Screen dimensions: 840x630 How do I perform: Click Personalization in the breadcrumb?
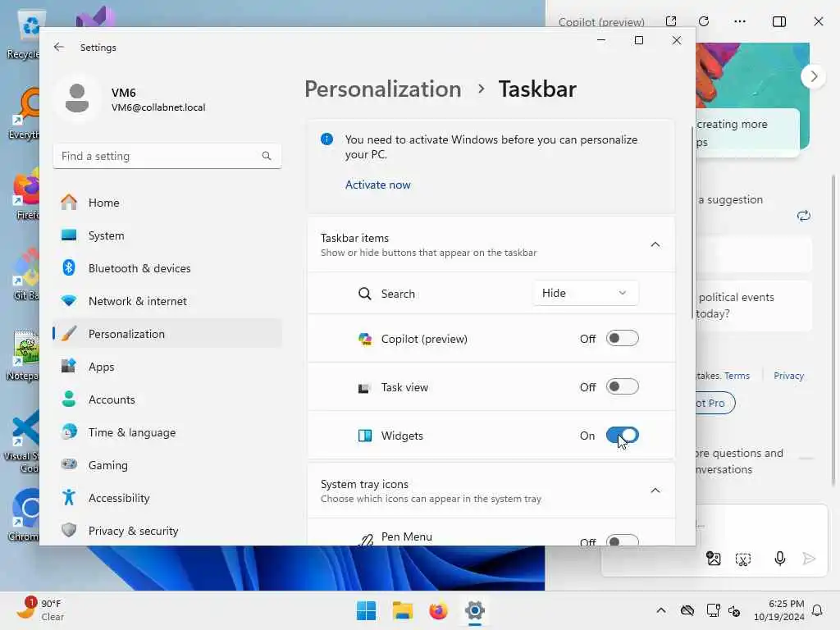point(382,89)
